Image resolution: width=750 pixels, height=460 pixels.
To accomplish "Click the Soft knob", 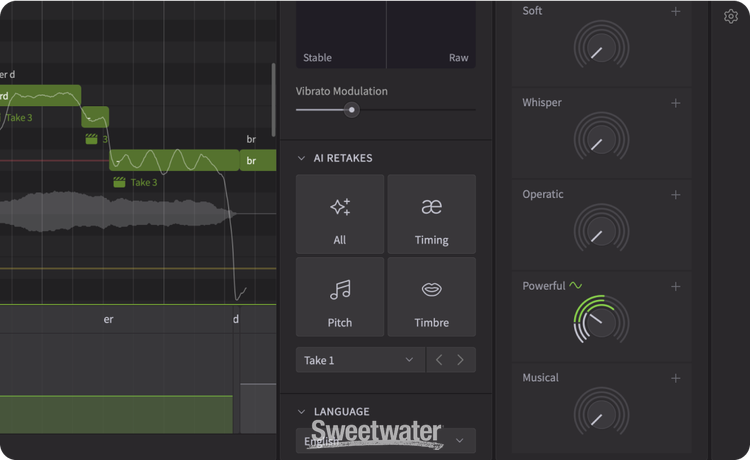I will tap(601, 47).
